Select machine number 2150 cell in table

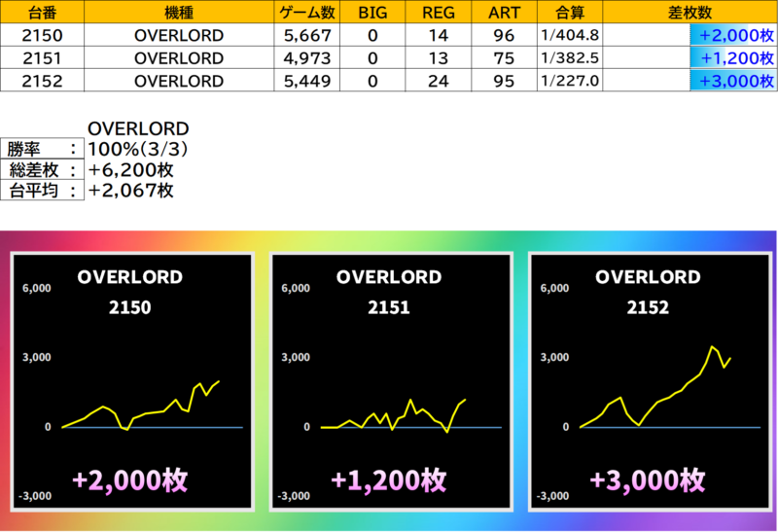tap(42, 35)
